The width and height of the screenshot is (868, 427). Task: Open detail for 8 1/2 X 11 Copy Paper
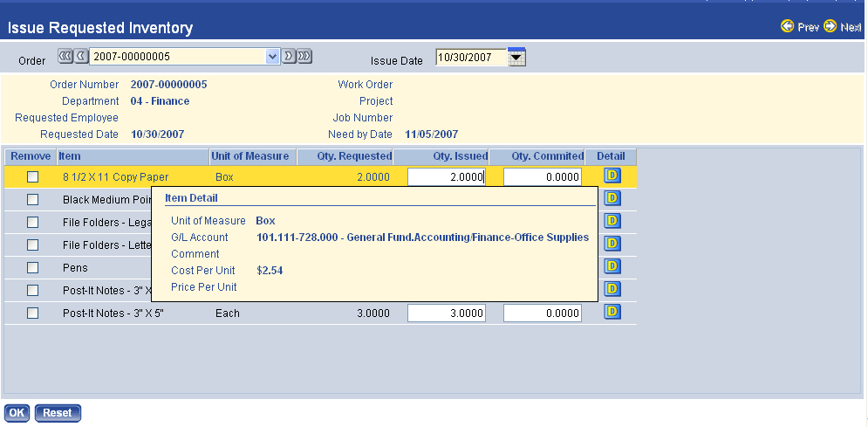(612, 176)
